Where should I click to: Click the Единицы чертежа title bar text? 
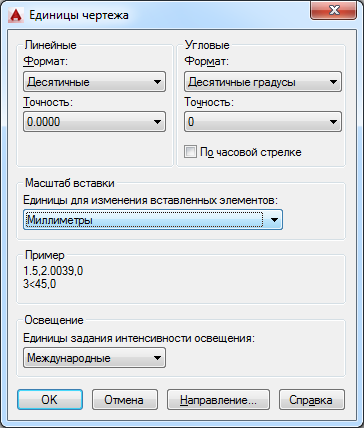79,15
